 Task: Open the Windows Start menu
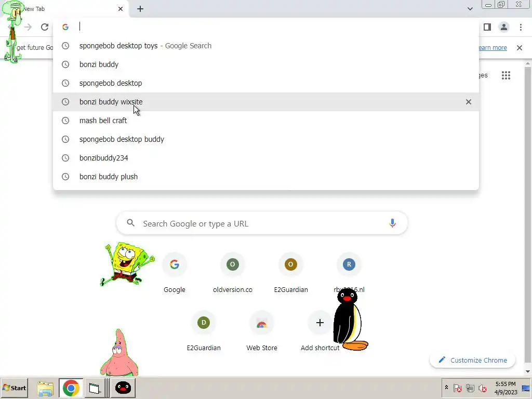14,388
